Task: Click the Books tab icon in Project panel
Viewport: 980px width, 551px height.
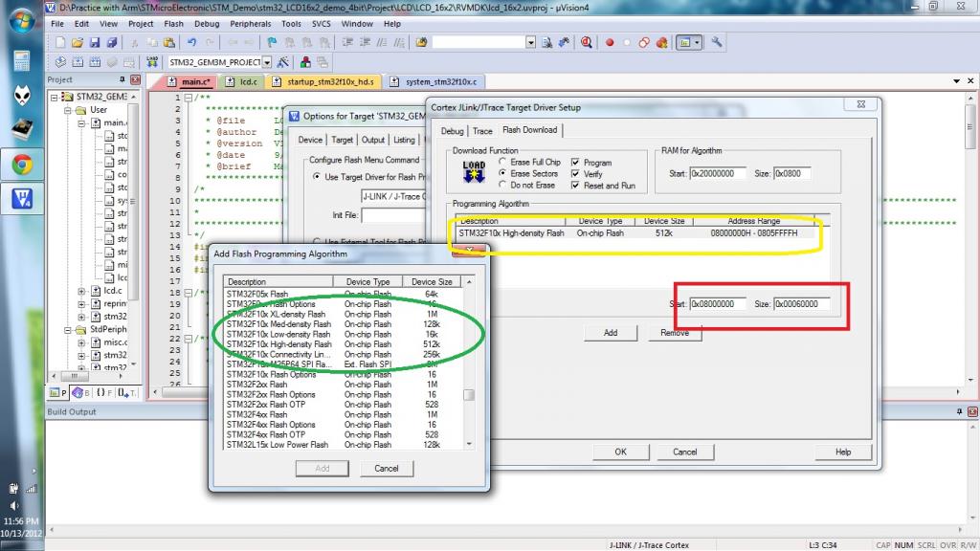Action: 81,392
